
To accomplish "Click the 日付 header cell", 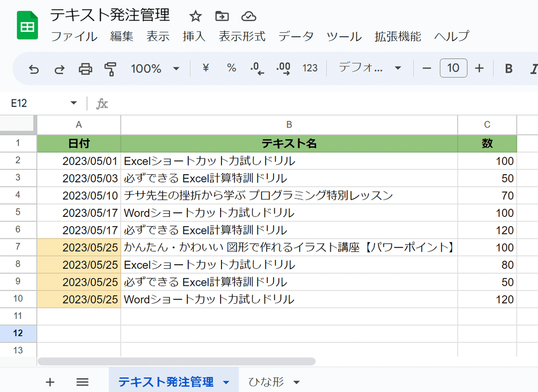I will [79, 143].
